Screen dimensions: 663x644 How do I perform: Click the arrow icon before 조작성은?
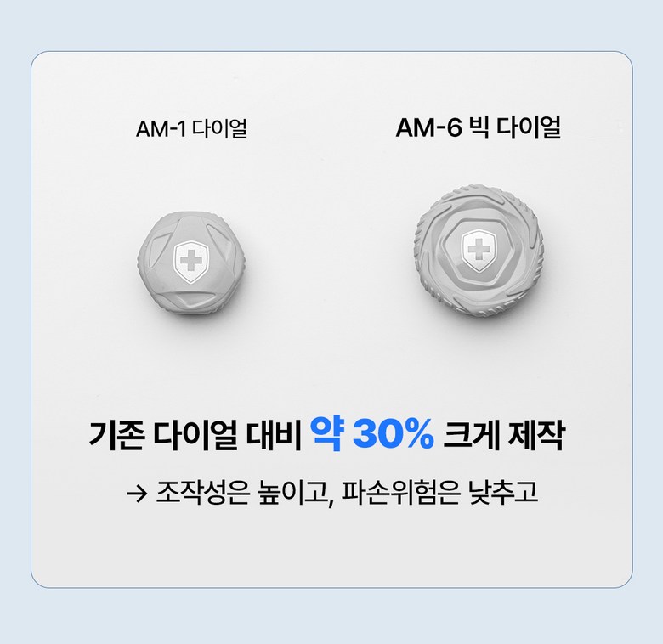click(x=137, y=493)
